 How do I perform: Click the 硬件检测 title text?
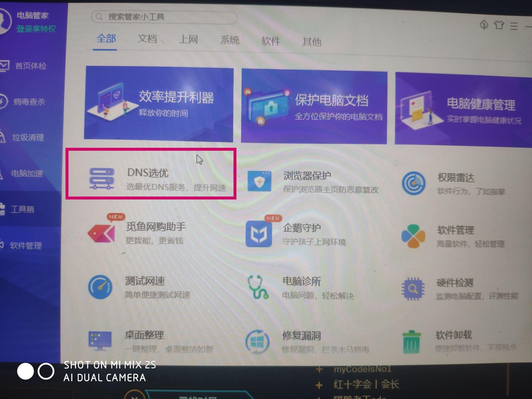[x=455, y=283]
